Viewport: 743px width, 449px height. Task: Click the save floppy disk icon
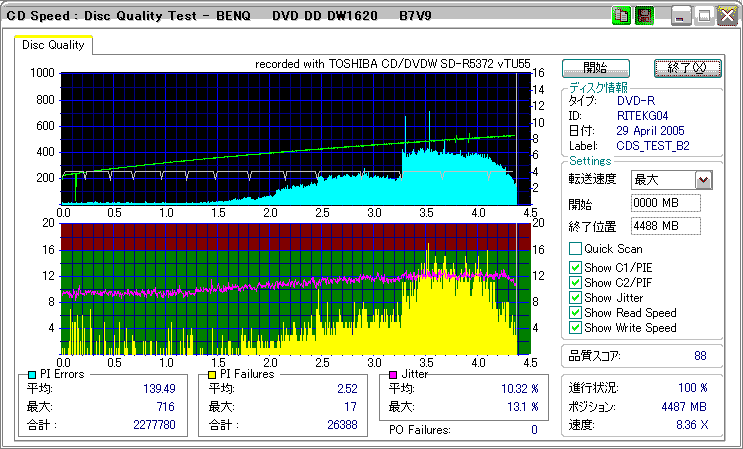tap(645, 15)
